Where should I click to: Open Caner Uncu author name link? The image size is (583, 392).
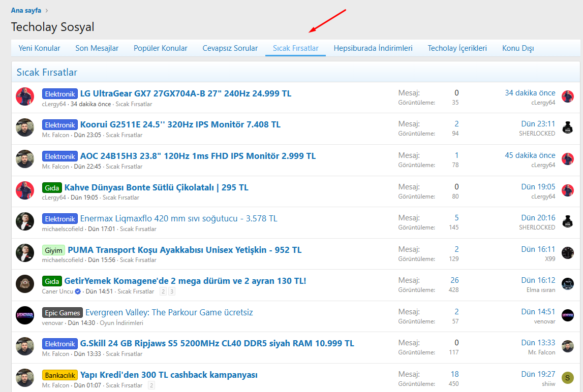57,291
